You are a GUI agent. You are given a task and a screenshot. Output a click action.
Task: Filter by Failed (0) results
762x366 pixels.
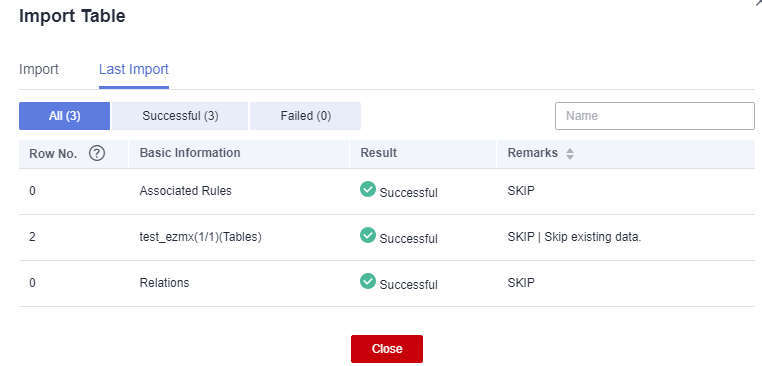(306, 116)
